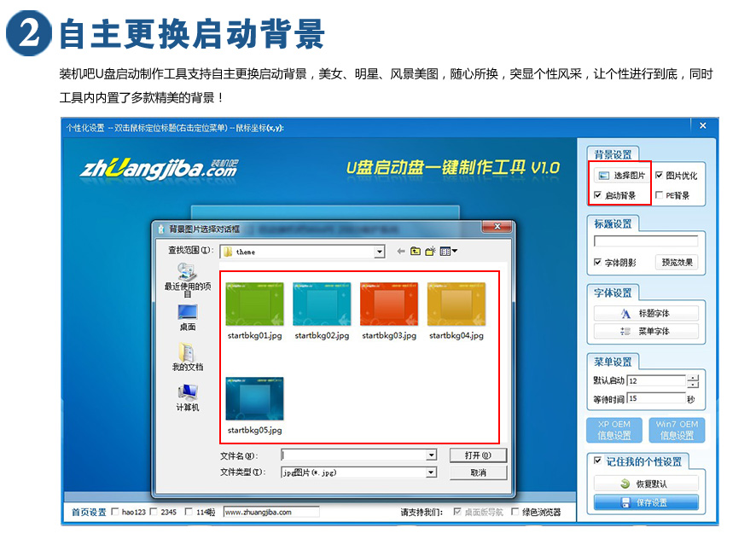Expand the theme folder location dropdown
The width and height of the screenshot is (756, 539).
(380, 252)
